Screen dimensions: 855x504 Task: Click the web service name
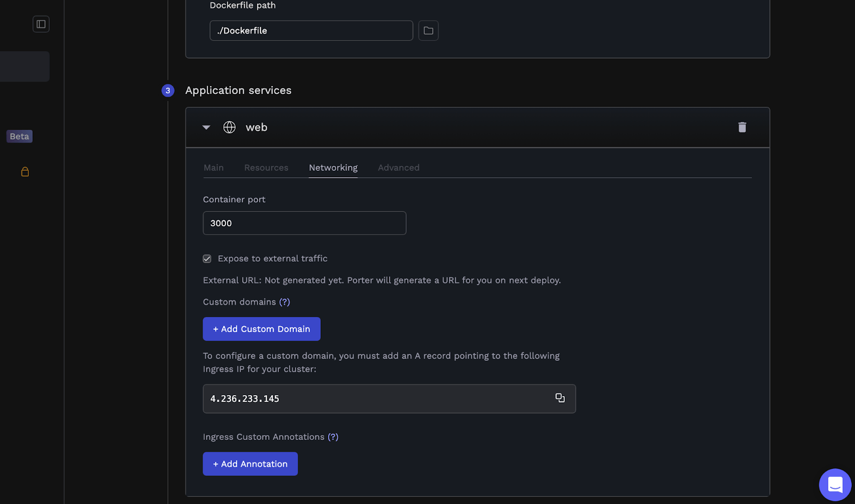pos(256,127)
